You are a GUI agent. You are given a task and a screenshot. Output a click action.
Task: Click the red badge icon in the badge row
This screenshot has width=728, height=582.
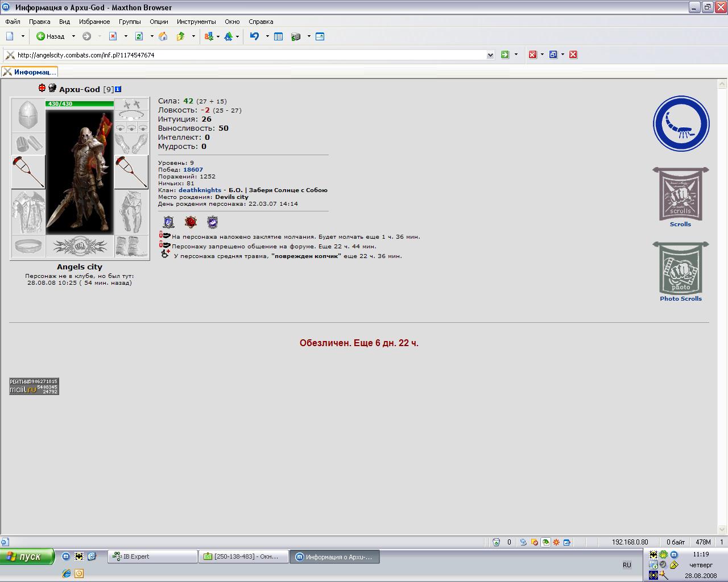coord(191,222)
